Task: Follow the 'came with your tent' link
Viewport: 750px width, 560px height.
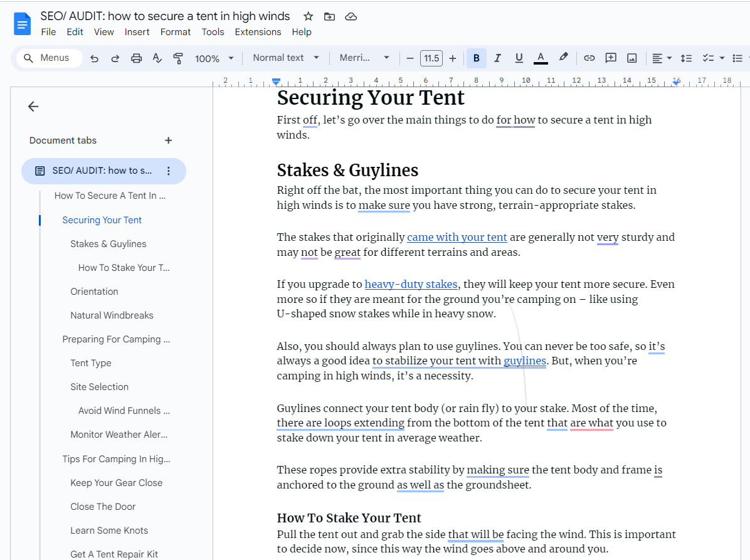Action: (457, 237)
